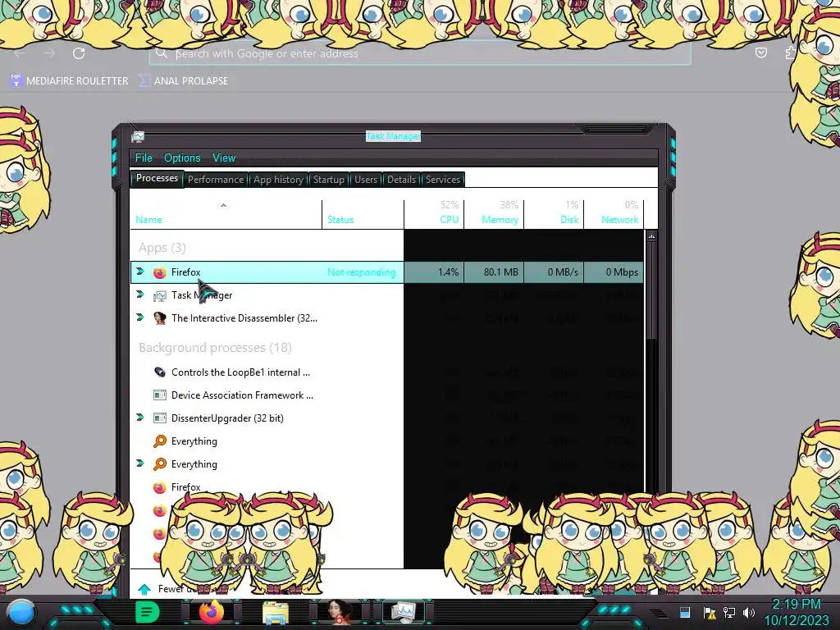The width and height of the screenshot is (840, 630).
Task: Click the DissenterUpgrader process icon
Action: click(160, 418)
